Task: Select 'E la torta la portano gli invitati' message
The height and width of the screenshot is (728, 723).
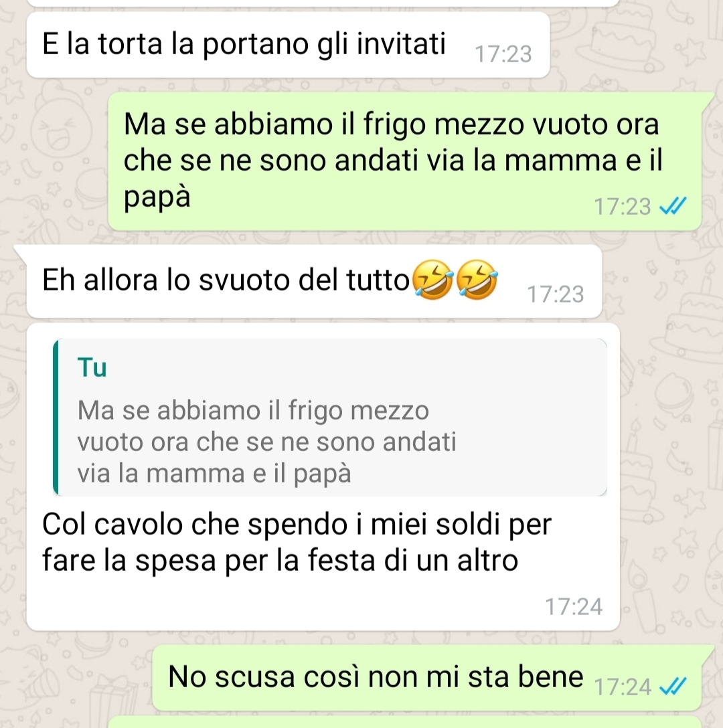Action: click(288, 45)
